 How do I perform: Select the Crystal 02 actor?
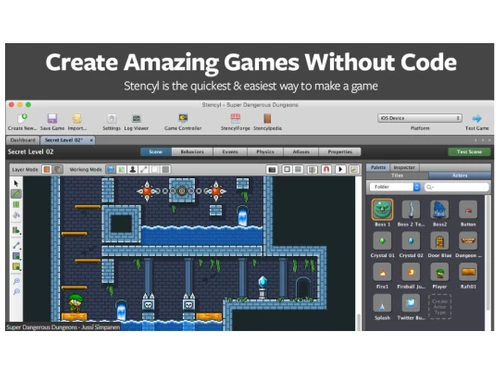[411, 240]
